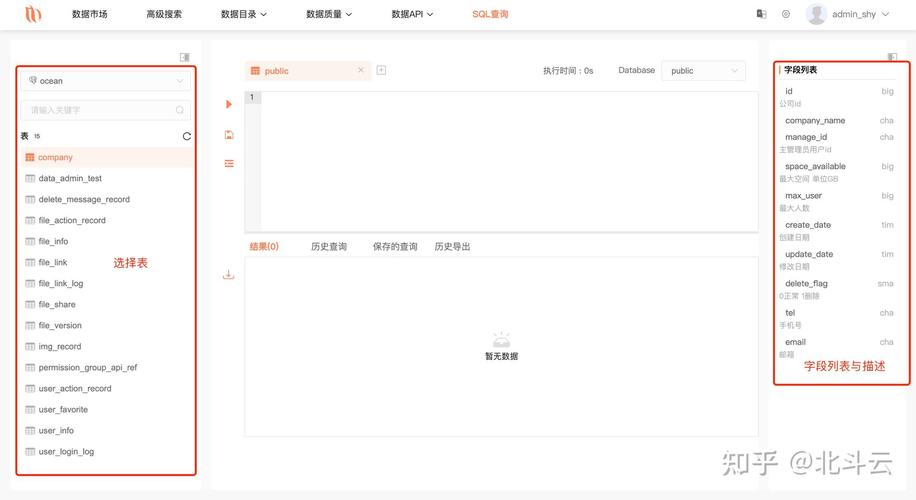Click the company_name field
916x500 pixels.
(815, 120)
